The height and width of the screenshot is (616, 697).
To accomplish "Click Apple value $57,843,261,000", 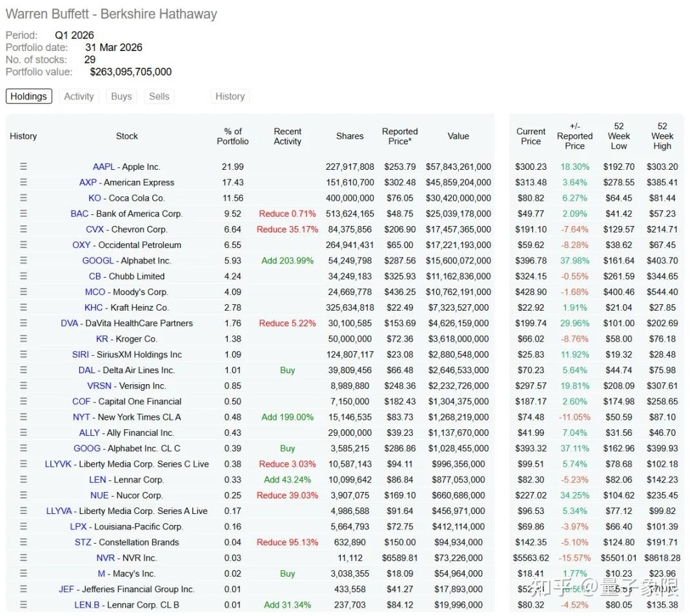I will 458,167.
